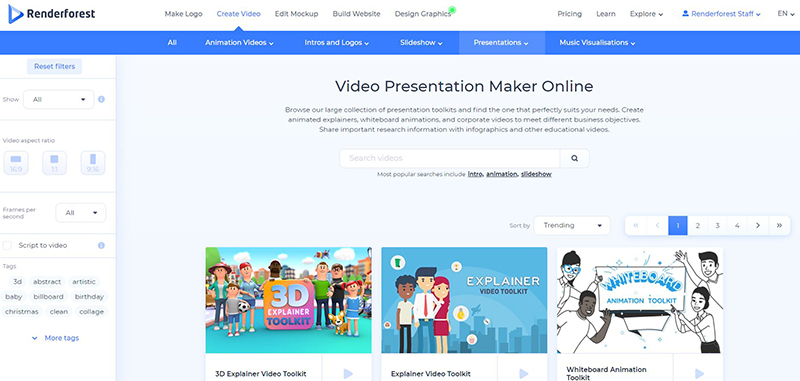Click the info icon beside Script to video
Image resolution: width=800 pixels, height=381 pixels.
(101, 245)
